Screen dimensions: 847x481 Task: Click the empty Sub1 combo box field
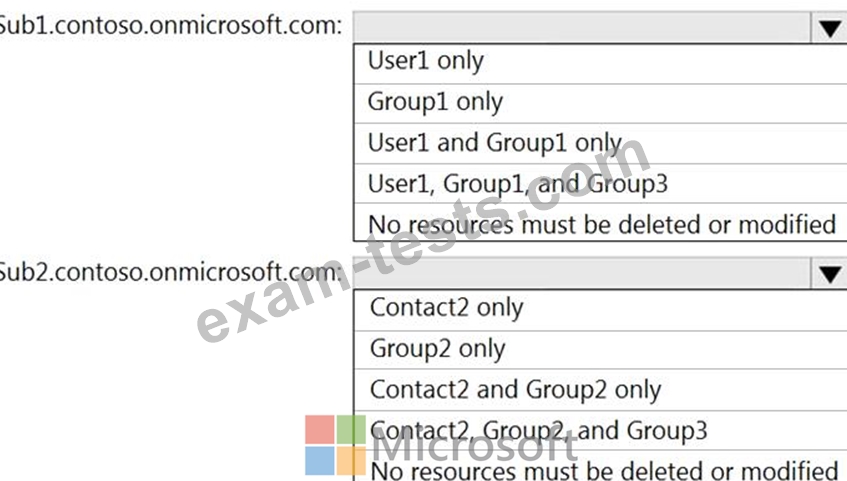pyautogui.click(x=582, y=28)
